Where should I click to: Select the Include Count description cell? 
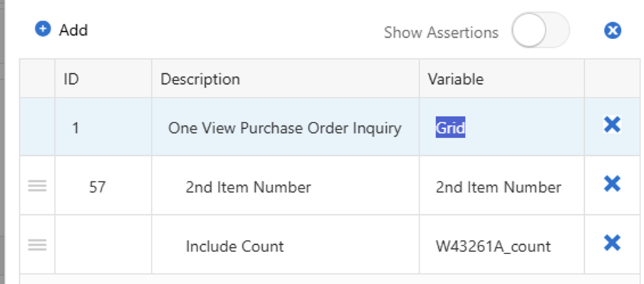point(286,245)
